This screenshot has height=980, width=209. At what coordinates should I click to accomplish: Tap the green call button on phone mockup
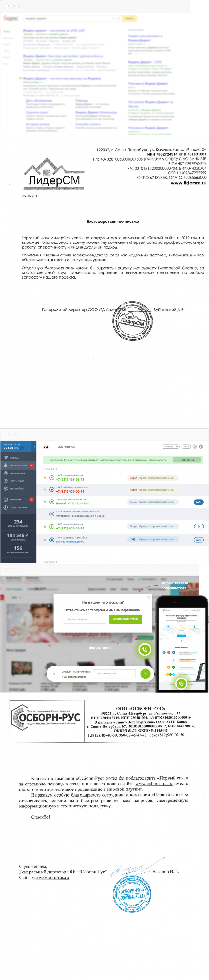181,684
